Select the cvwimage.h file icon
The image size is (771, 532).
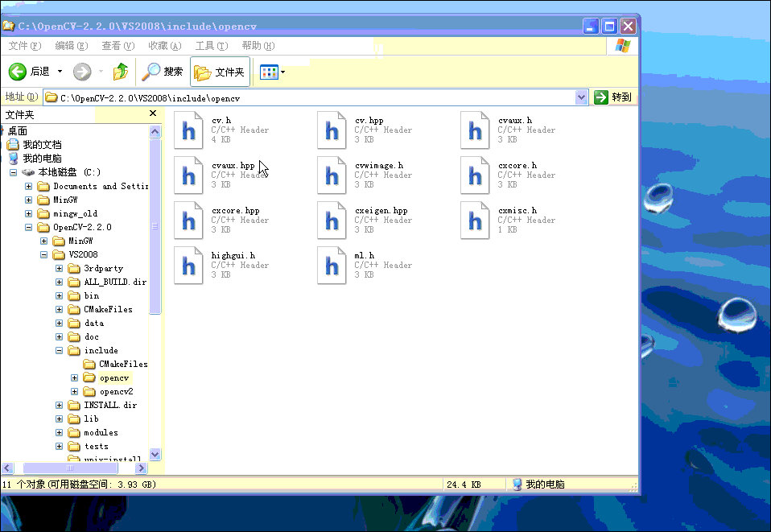point(332,175)
